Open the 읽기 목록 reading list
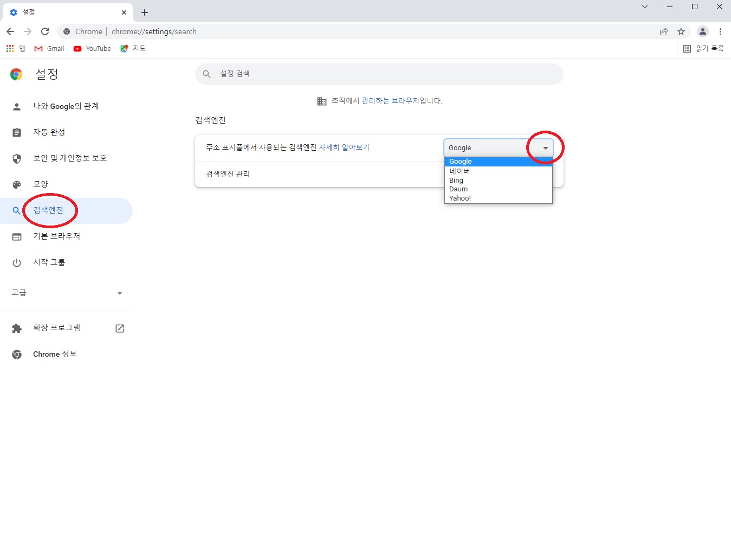Viewport: 731px width, 560px height. point(703,48)
